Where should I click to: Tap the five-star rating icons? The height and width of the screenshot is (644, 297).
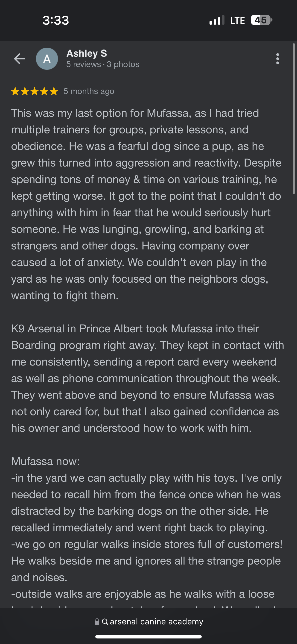pyautogui.click(x=35, y=91)
